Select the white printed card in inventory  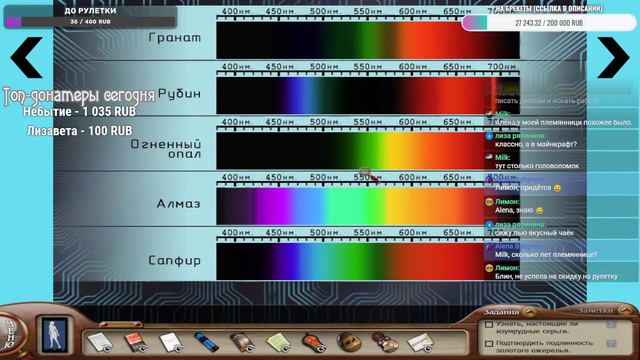tap(420, 342)
